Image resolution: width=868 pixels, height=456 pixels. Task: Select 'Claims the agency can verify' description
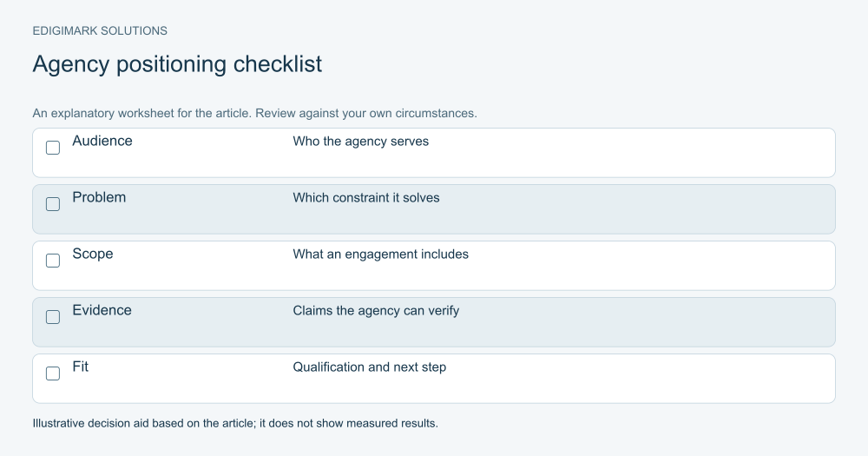pos(376,311)
